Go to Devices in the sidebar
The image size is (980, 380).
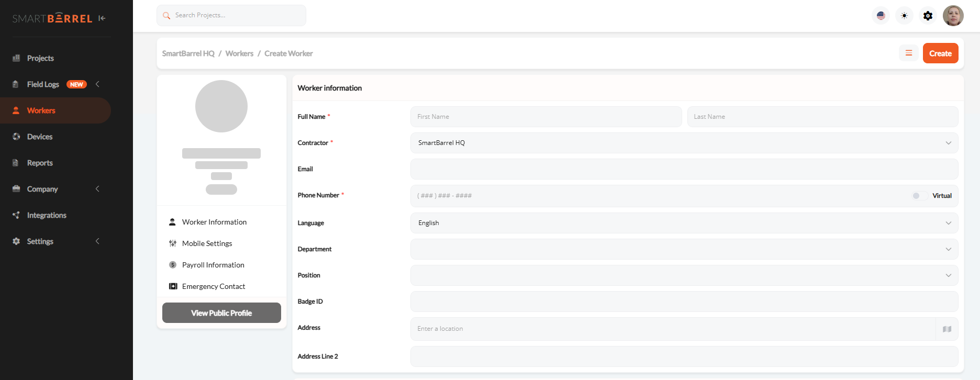click(40, 137)
